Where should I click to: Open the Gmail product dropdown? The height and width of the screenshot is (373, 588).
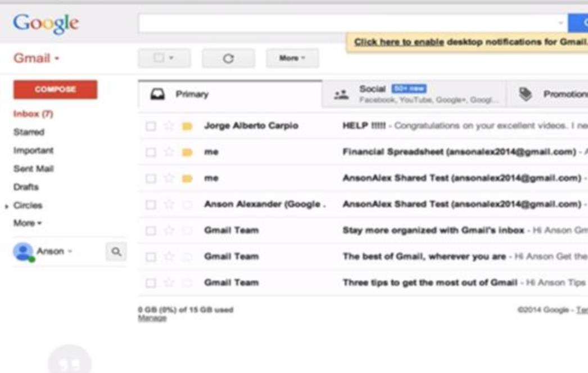point(37,58)
